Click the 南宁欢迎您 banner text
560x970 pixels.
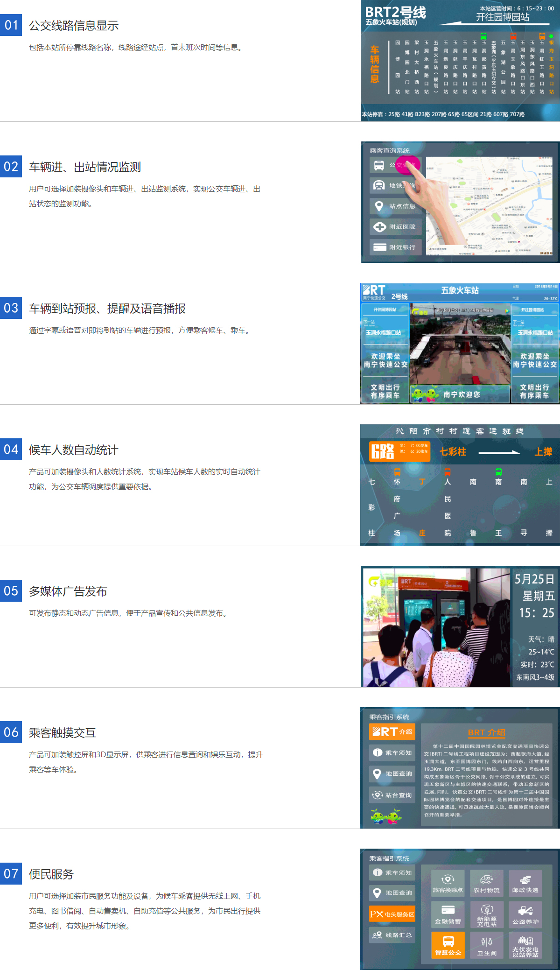[x=462, y=394]
